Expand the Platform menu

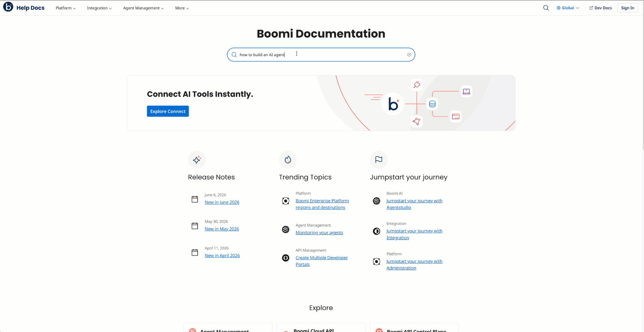coord(66,8)
